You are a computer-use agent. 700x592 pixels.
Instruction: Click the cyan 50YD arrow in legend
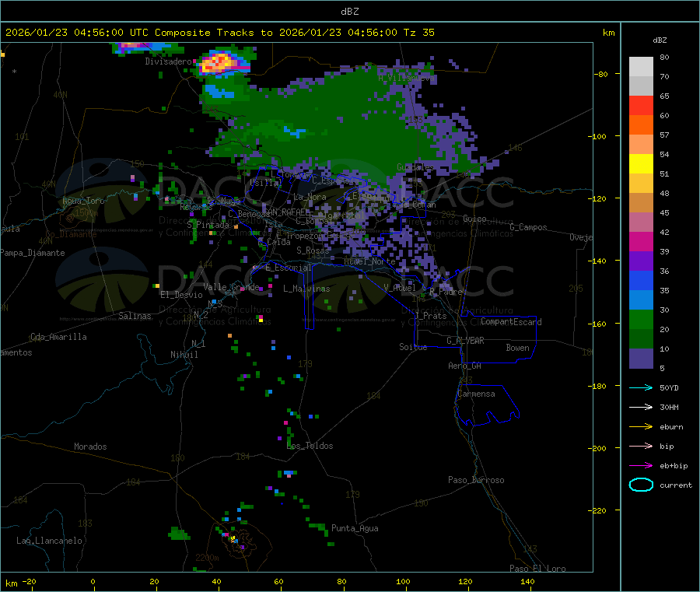pos(641,387)
